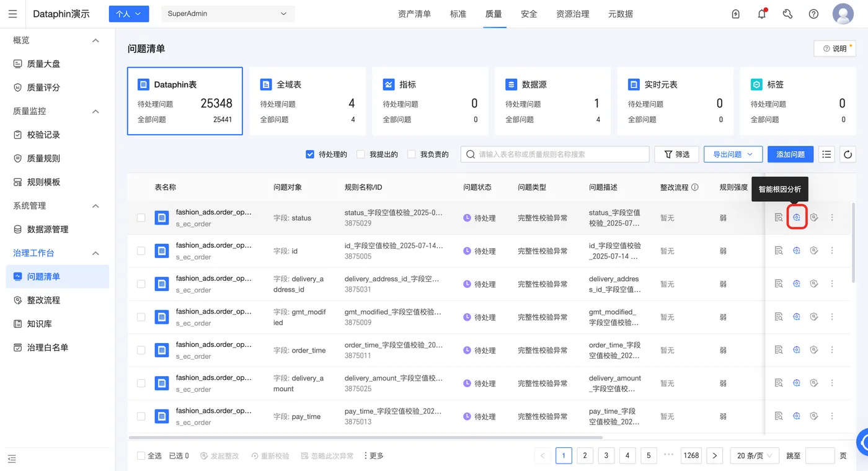Screen dimensions: 868x471
Task: Open the 资源治理 top tab
Action: tap(573, 14)
